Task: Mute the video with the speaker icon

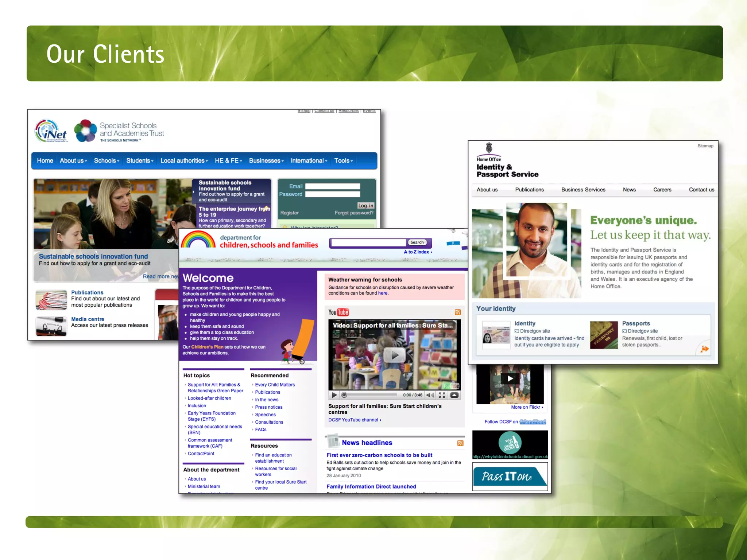Action: (430, 395)
